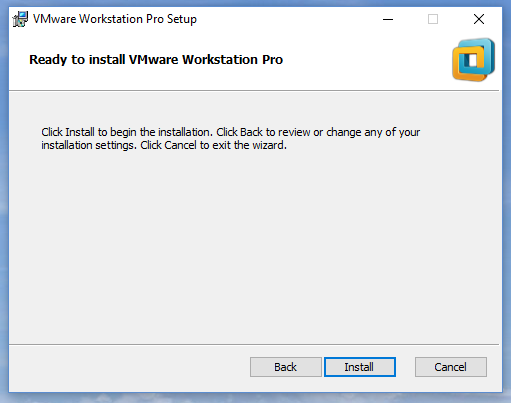
Task: Click the desktop wallpaper left of the dialog
Action: point(4,201)
